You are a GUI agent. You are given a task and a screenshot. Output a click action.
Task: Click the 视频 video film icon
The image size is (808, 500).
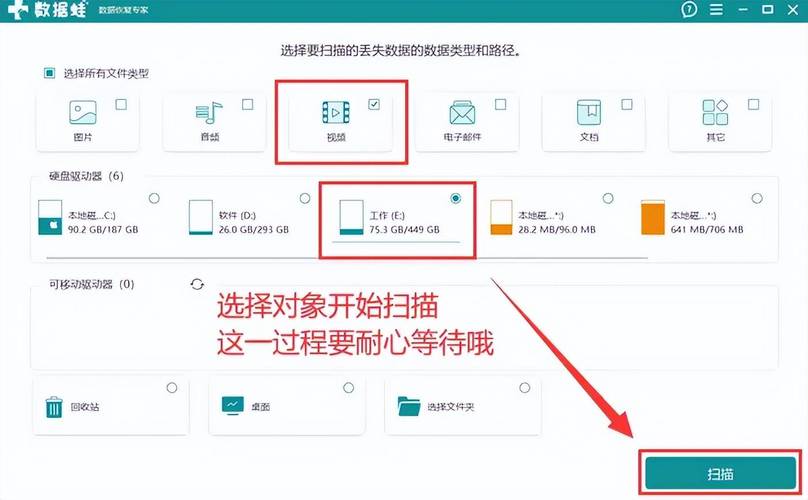pyautogui.click(x=336, y=112)
